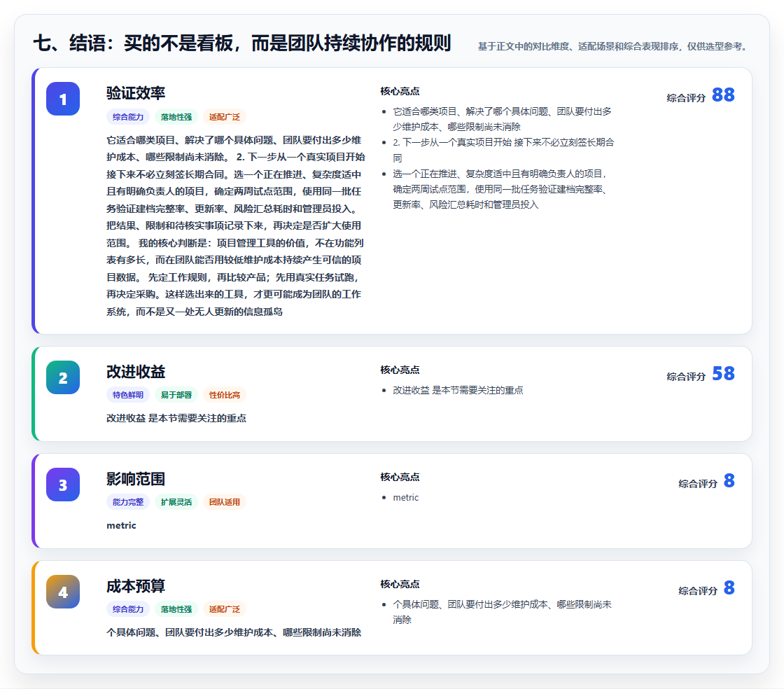Click the metric bullet in 影响范围
Viewport: 784px width, 689px height.
click(x=405, y=498)
